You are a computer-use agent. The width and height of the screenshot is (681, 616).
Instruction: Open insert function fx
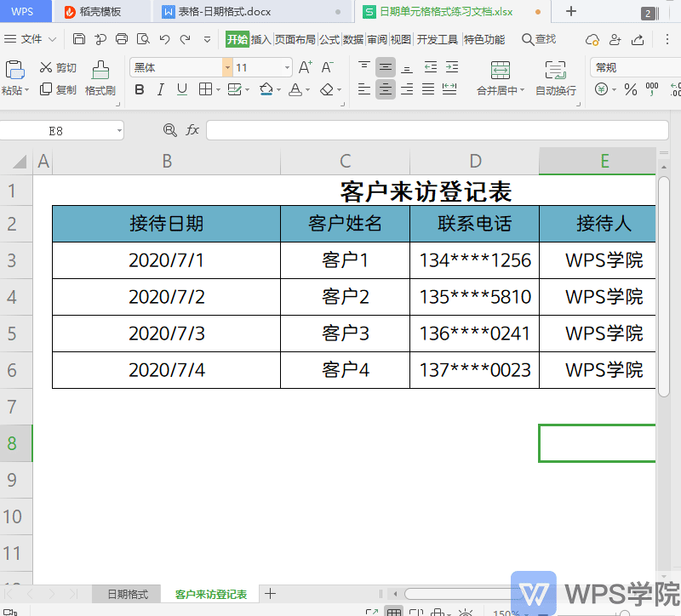tap(192, 130)
